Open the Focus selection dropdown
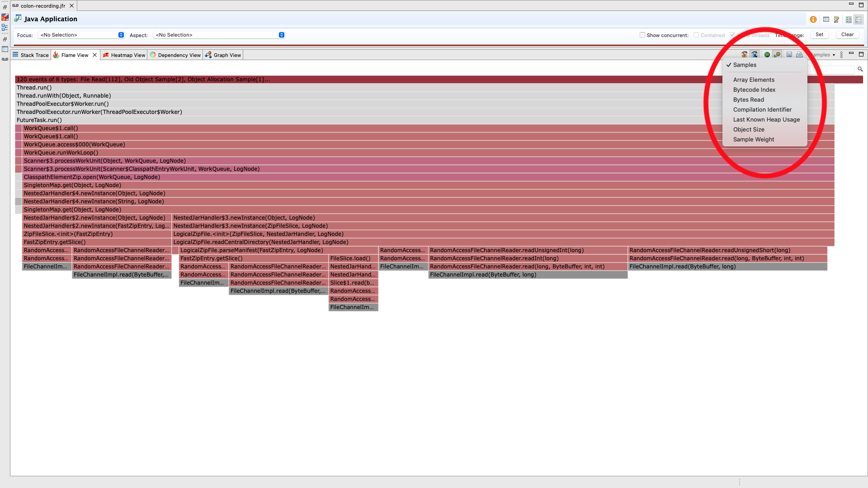868x488 pixels. click(x=81, y=35)
